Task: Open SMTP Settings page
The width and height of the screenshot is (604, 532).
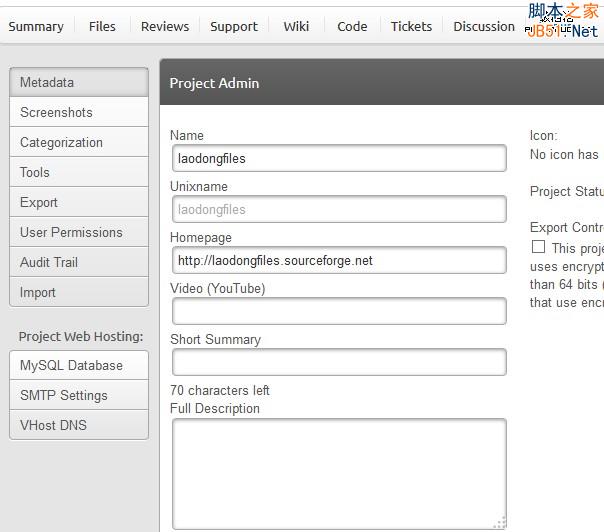Action: pos(79,395)
